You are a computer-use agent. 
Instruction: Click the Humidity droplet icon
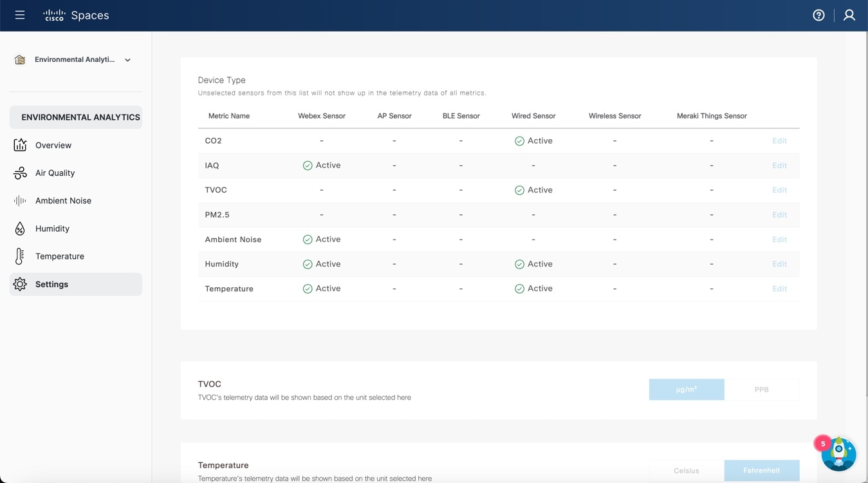click(20, 229)
